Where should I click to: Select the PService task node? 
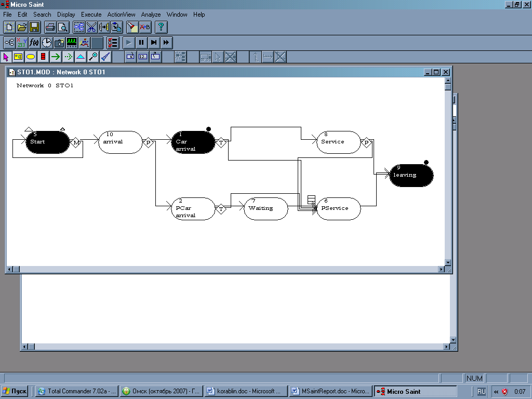339,209
